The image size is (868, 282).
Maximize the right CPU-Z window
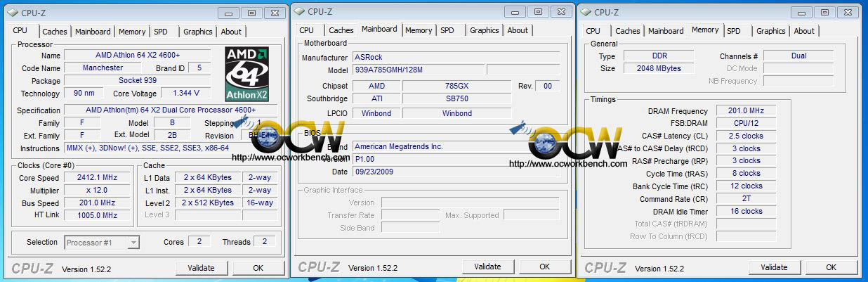824,12
